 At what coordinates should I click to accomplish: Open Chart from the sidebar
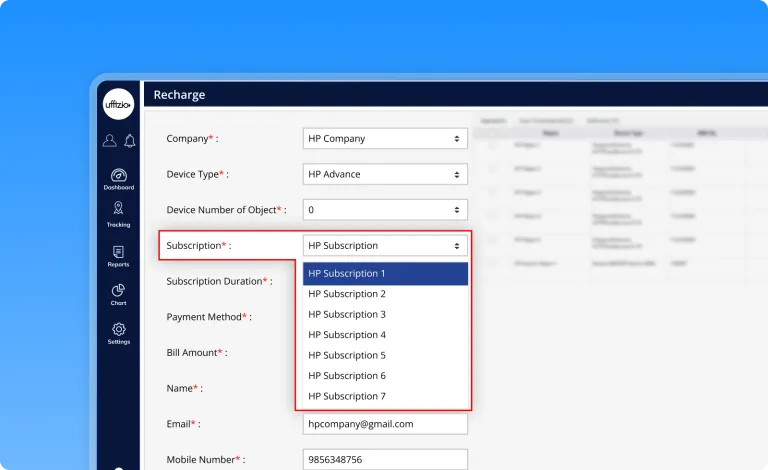point(118,294)
